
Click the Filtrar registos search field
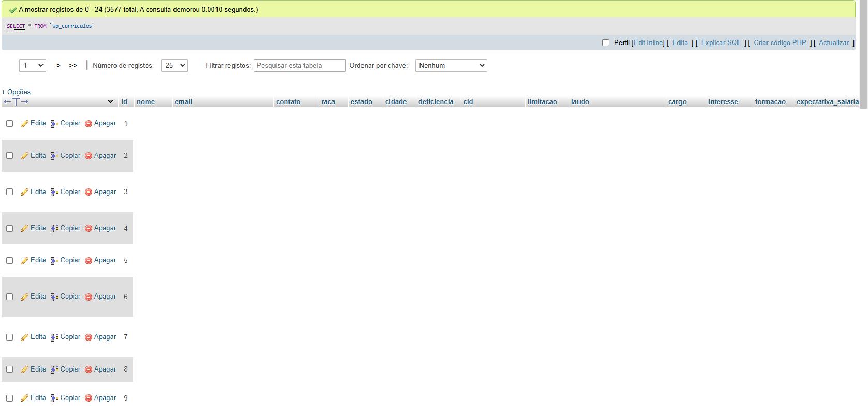(x=299, y=65)
